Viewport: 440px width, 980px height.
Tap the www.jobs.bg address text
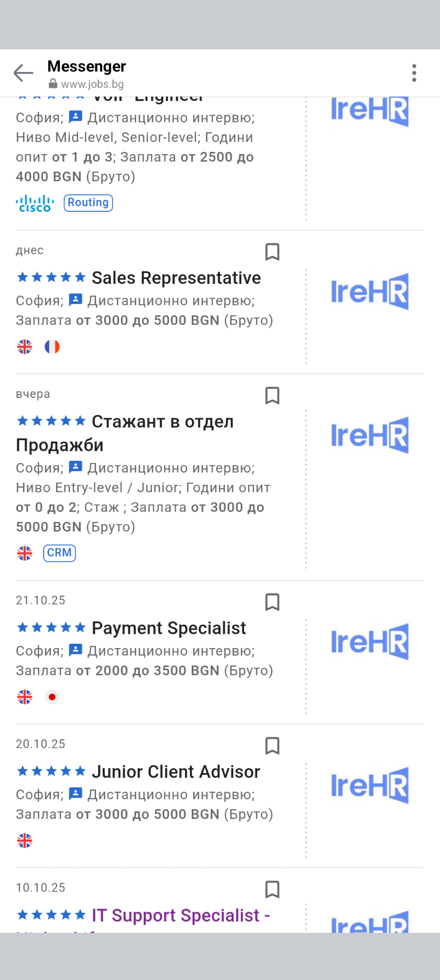coord(92,84)
